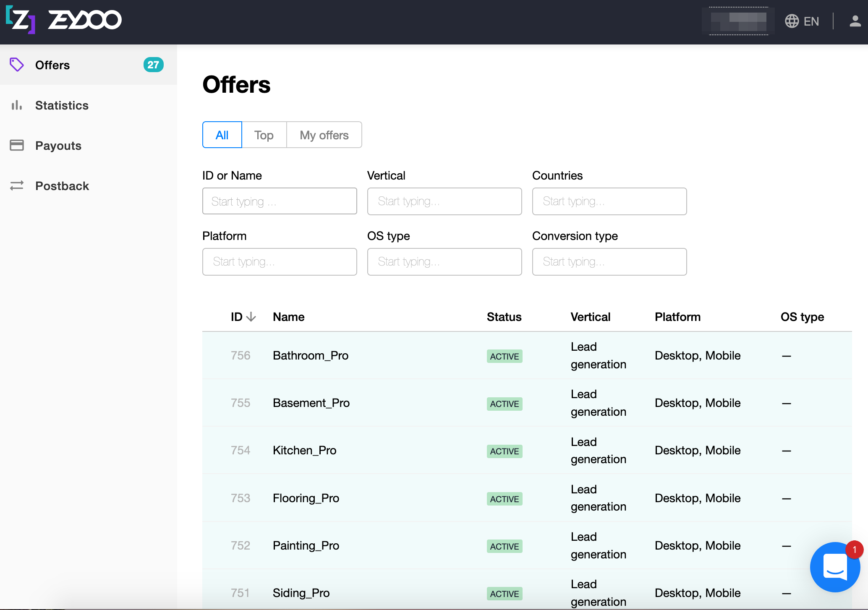Screen dimensions: 868x610
Task: Click the Payouts card icon
Action: [x=17, y=146]
